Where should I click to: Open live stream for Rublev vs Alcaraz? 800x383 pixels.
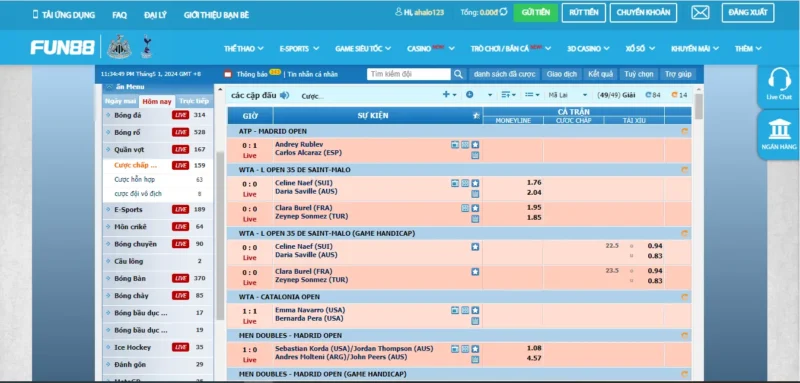455,145
